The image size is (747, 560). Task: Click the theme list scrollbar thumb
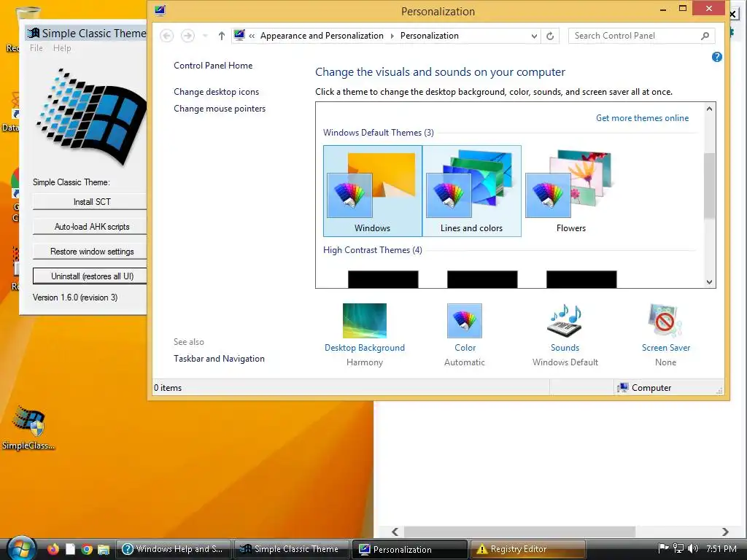[709, 186]
